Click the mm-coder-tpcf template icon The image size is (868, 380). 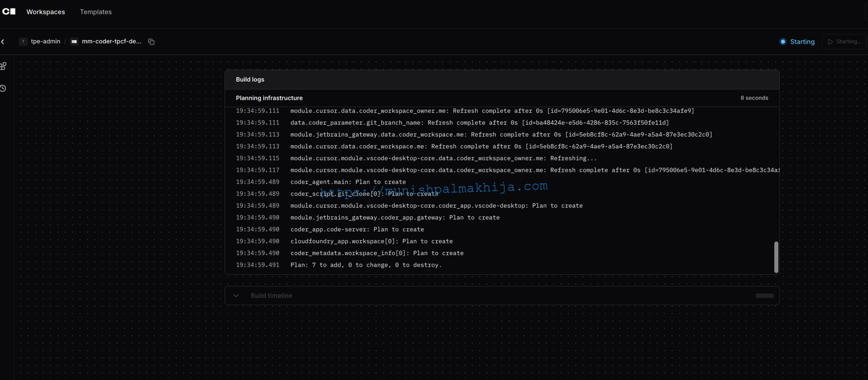click(74, 41)
